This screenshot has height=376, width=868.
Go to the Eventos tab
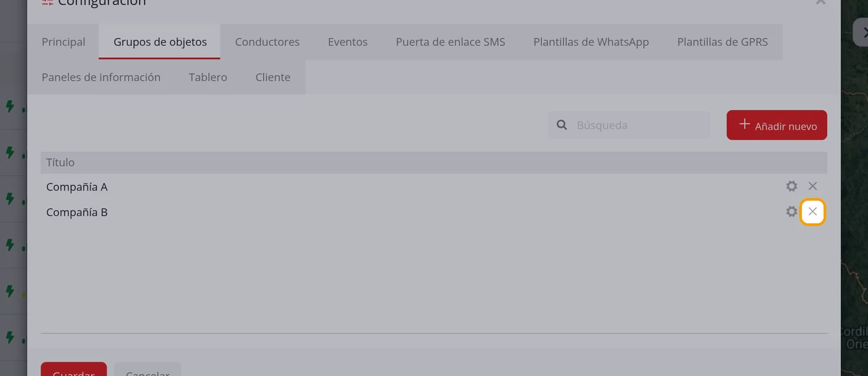tap(348, 42)
